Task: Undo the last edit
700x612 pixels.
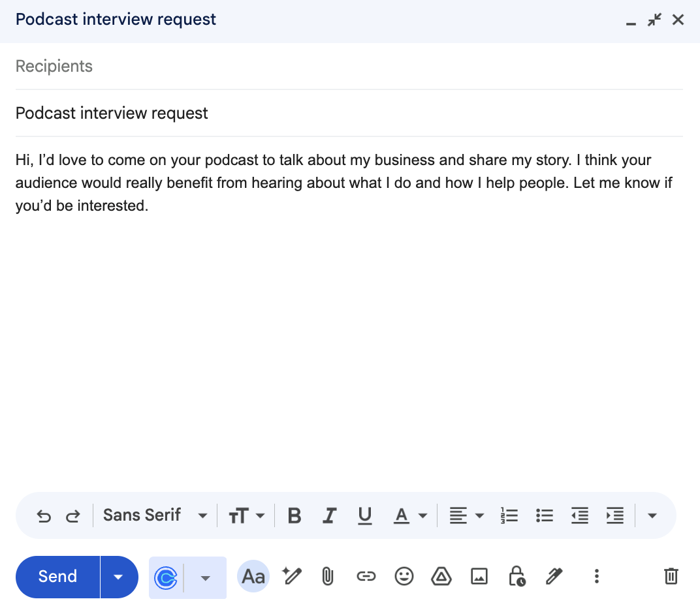Action: point(44,516)
